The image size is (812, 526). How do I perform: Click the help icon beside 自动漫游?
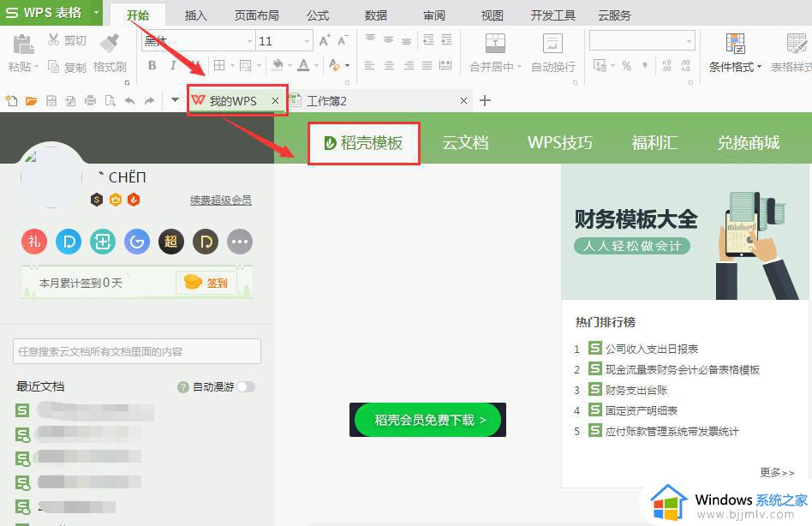click(182, 386)
